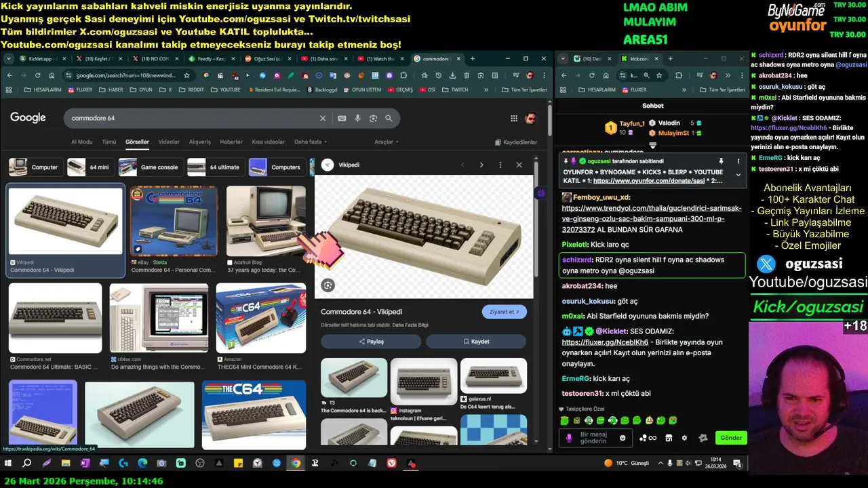Click the Bir mesaj gönderin chat input
Screen dimensions: 868x488
597,438
